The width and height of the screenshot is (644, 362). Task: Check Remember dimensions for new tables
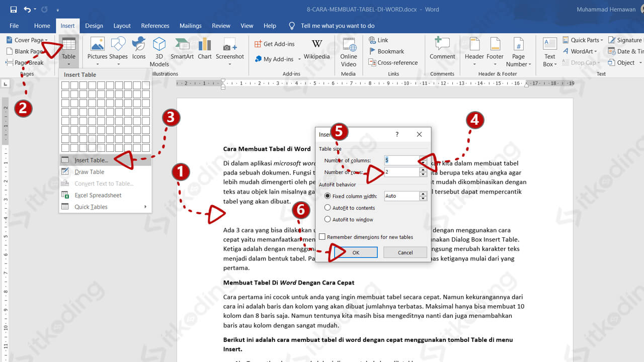323,237
